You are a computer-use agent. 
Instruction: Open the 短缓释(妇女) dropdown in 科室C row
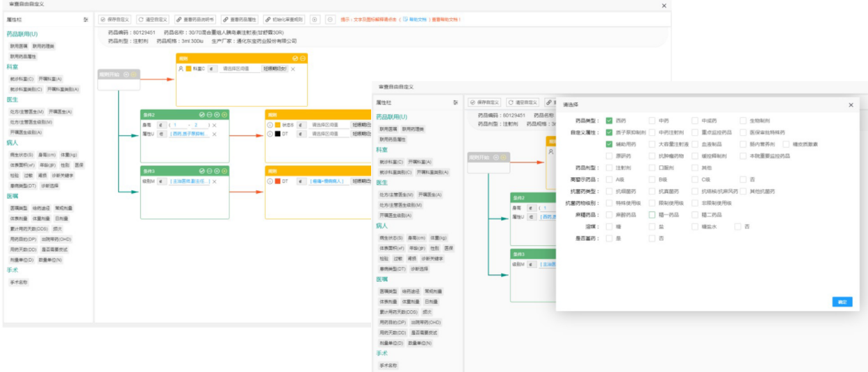coord(274,69)
